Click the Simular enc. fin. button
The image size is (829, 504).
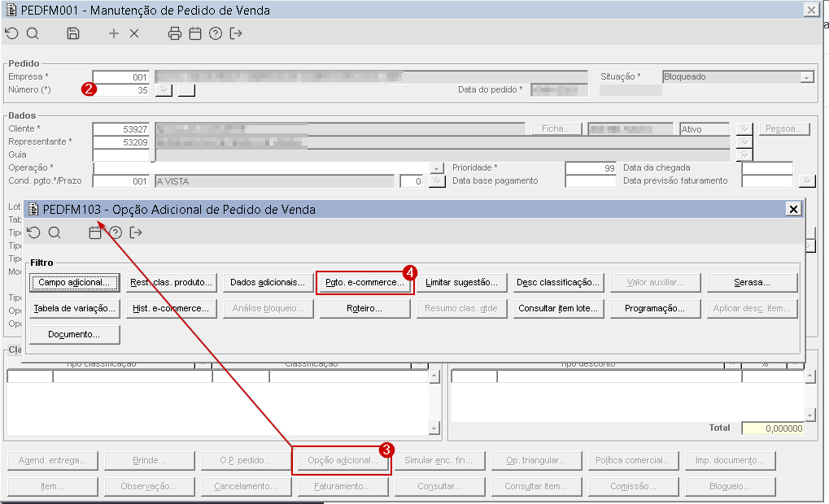[x=439, y=461]
